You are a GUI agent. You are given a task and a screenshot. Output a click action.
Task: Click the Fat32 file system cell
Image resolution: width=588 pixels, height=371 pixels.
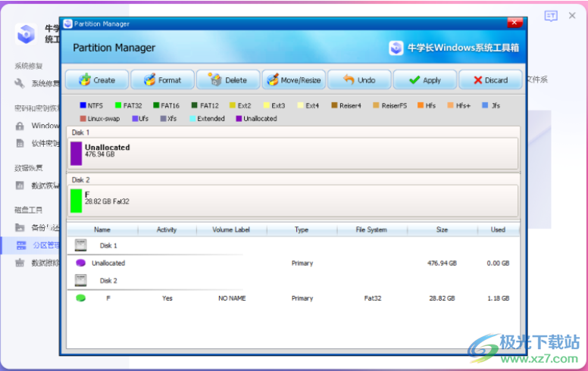click(x=373, y=298)
